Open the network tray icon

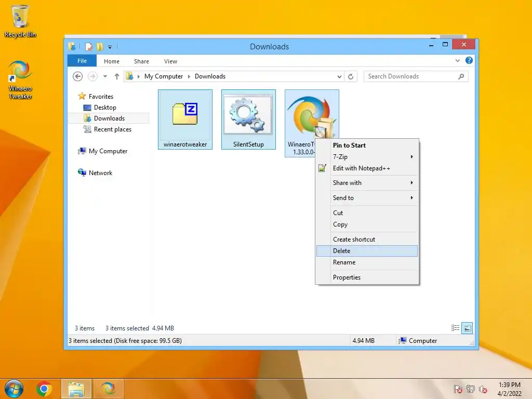(x=471, y=389)
